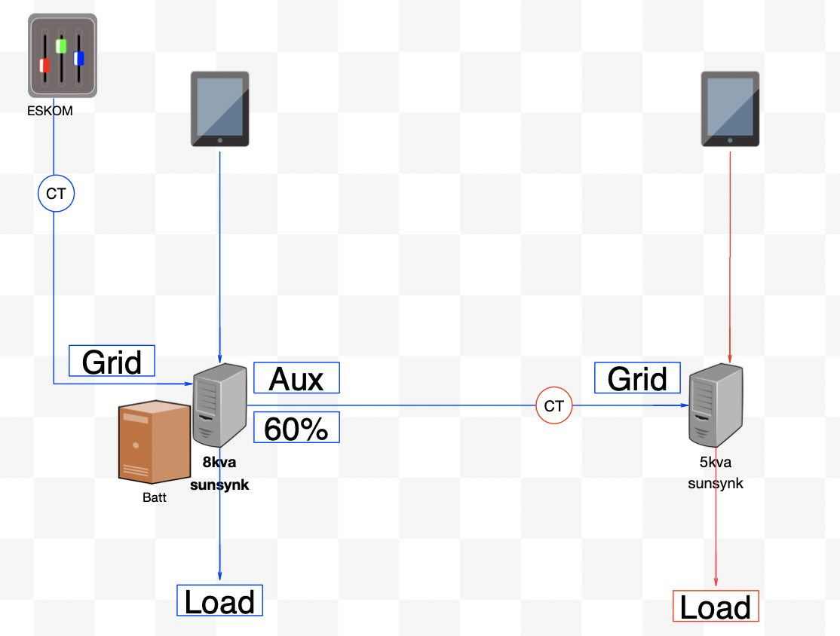Select the 60% setting box

click(296, 427)
